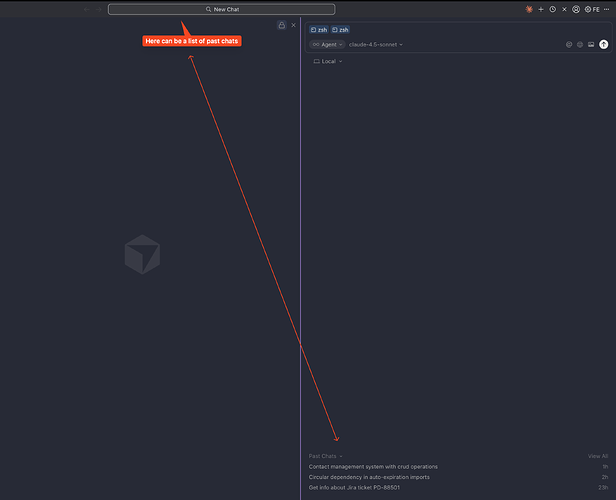This screenshot has width=616, height=500.
Task: Select the right zsh terminal context chip
Action: [340, 30]
